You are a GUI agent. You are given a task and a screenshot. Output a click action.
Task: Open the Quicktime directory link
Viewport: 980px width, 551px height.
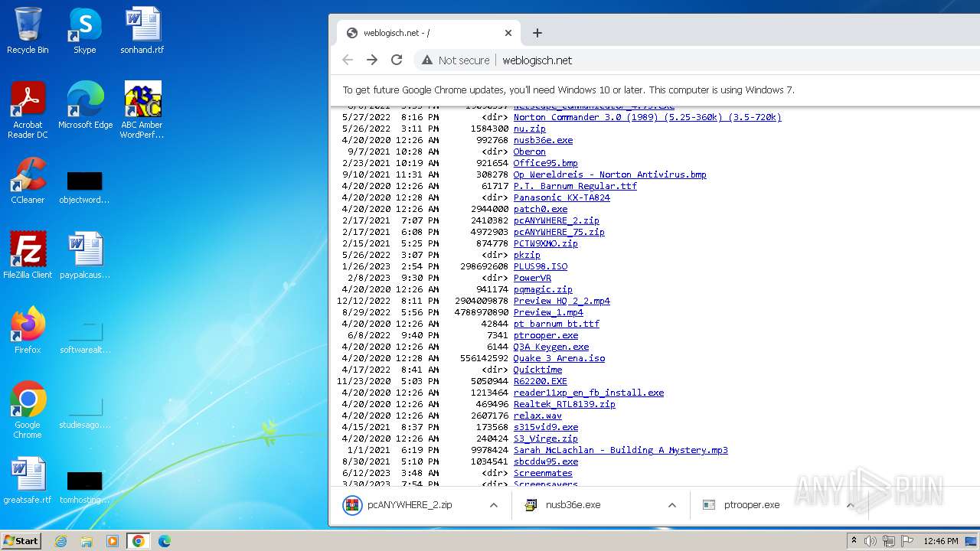point(537,370)
